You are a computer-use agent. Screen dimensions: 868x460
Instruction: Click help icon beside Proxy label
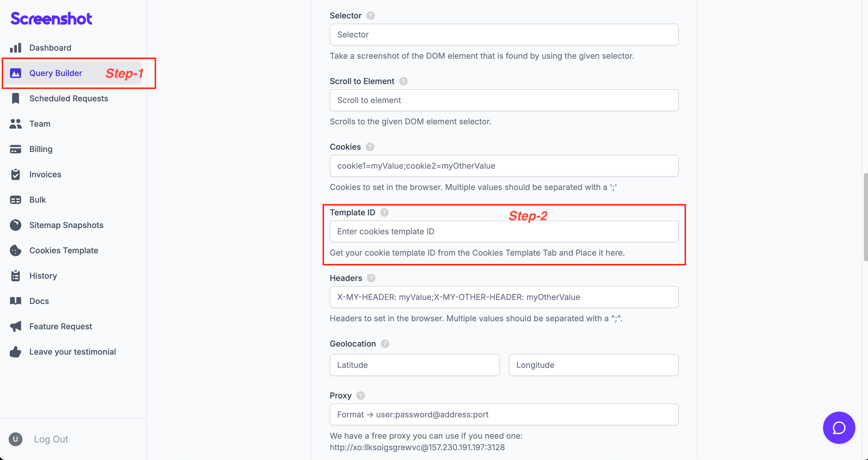point(361,395)
